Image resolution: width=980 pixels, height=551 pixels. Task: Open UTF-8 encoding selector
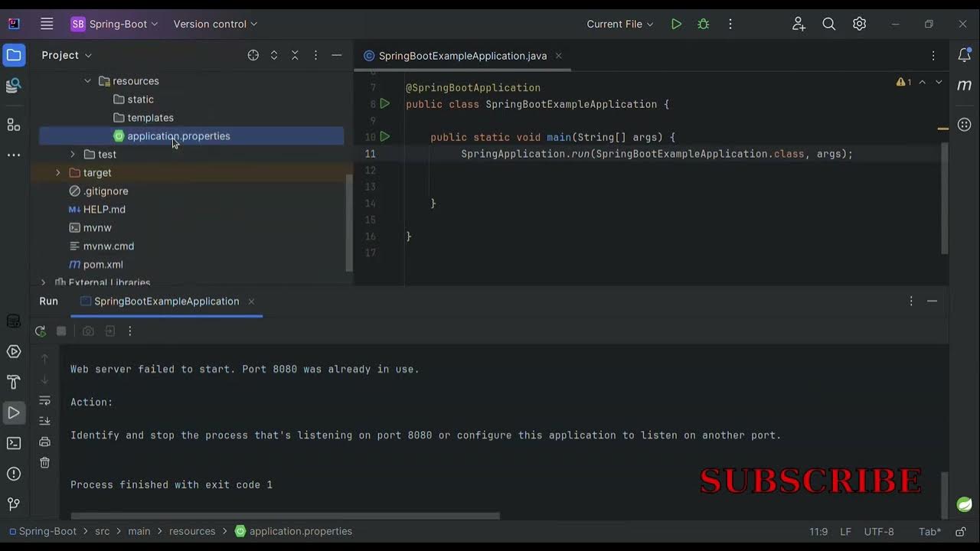pyautogui.click(x=879, y=531)
